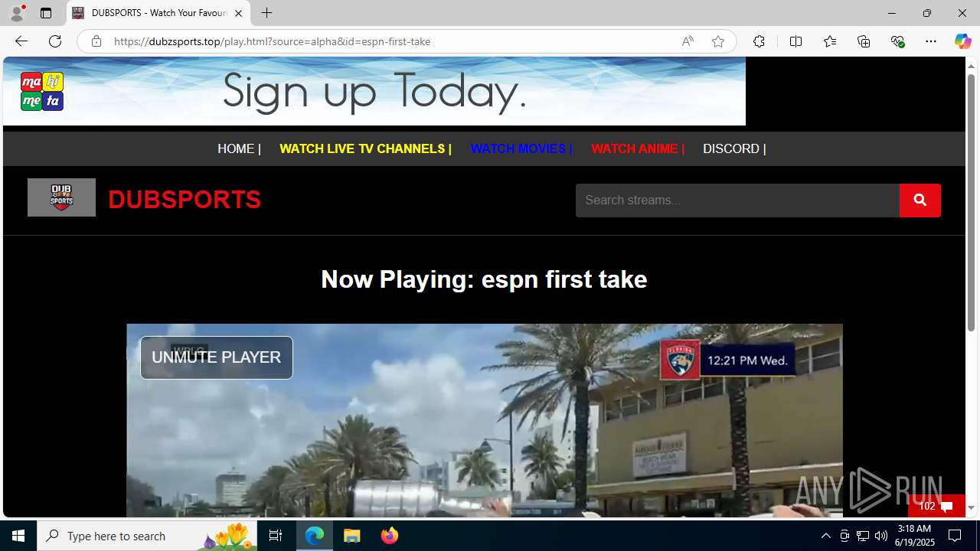The height and width of the screenshot is (551, 980).
Task: Open WATCH LIVE TV CHANNELS link
Action: (365, 148)
